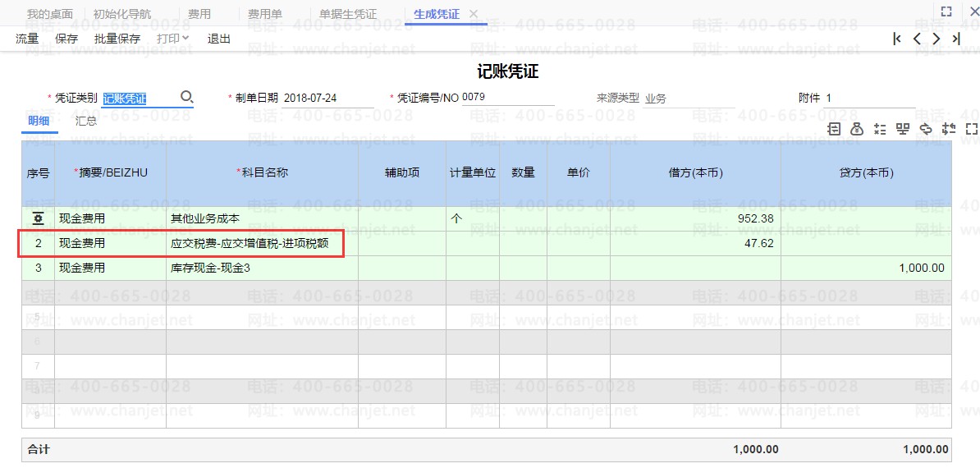Click the ledger transfer icon in the grid toolbar
Viewport: 980px width, 468px height.
tap(835, 129)
